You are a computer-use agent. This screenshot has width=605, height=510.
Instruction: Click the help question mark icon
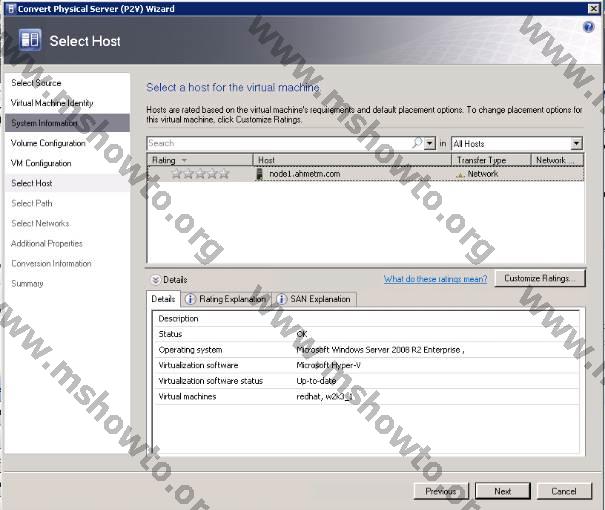tap(588, 27)
